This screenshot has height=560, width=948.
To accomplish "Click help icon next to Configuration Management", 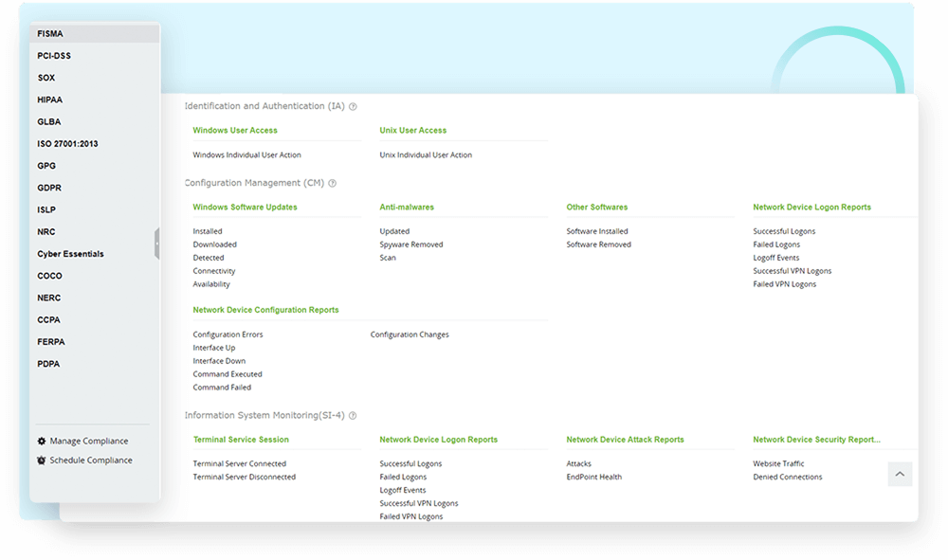I will 332,184.
